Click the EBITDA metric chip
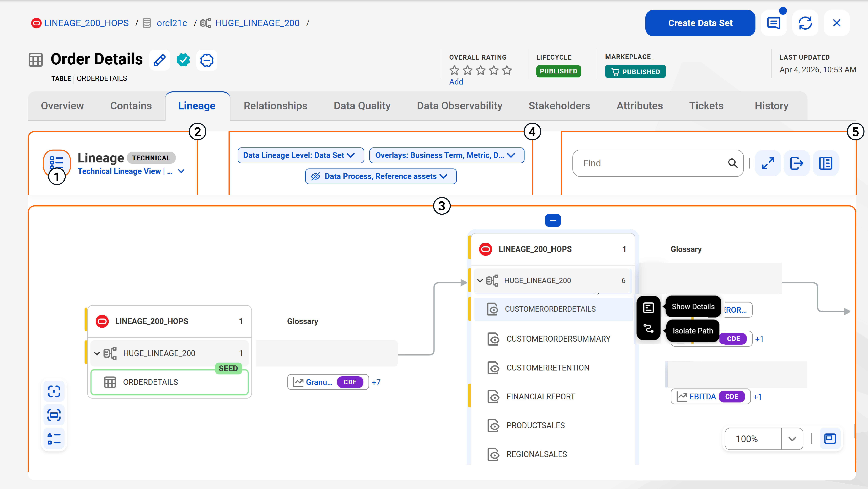Viewport: 868px width, 489px height. point(711,397)
